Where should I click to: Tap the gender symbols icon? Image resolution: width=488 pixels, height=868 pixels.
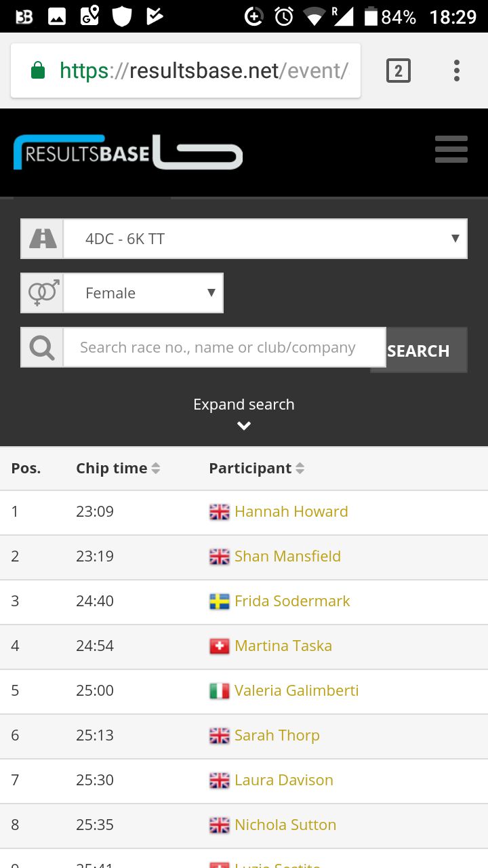(42, 293)
